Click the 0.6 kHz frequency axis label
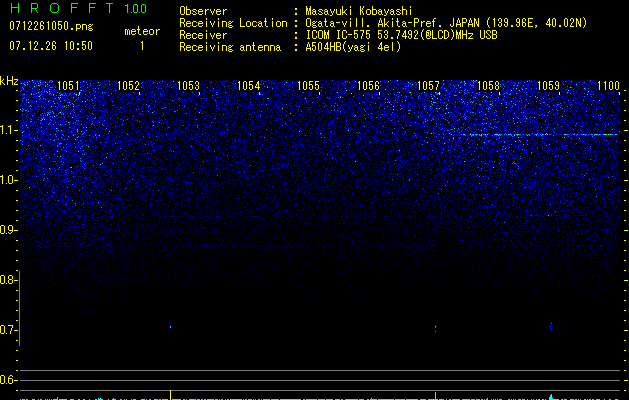 coord(7,380)
